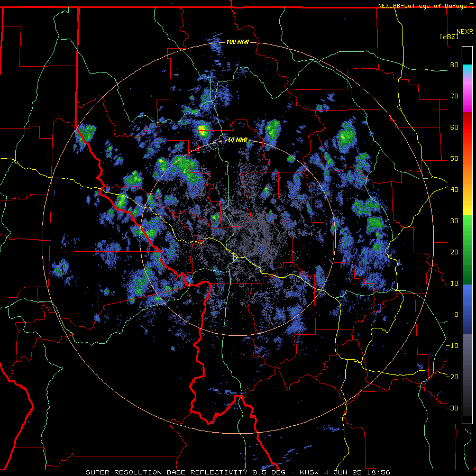Click the 30 value on dBZ scale
The image size is (476, 476).
point(454,221)
